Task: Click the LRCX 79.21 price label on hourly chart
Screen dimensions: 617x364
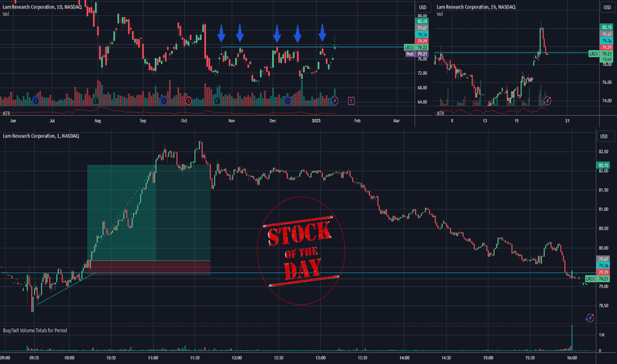Action: pos(600,54)
